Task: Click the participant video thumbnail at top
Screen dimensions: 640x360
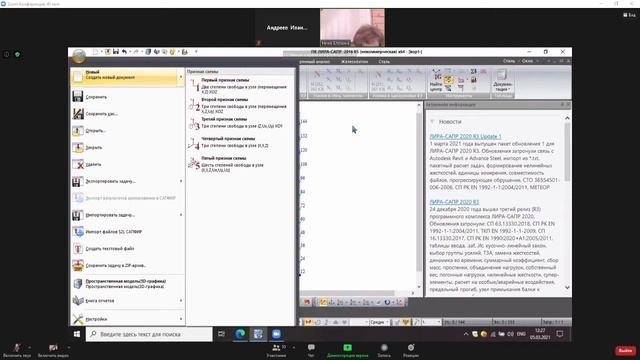Action: point(352,27)
